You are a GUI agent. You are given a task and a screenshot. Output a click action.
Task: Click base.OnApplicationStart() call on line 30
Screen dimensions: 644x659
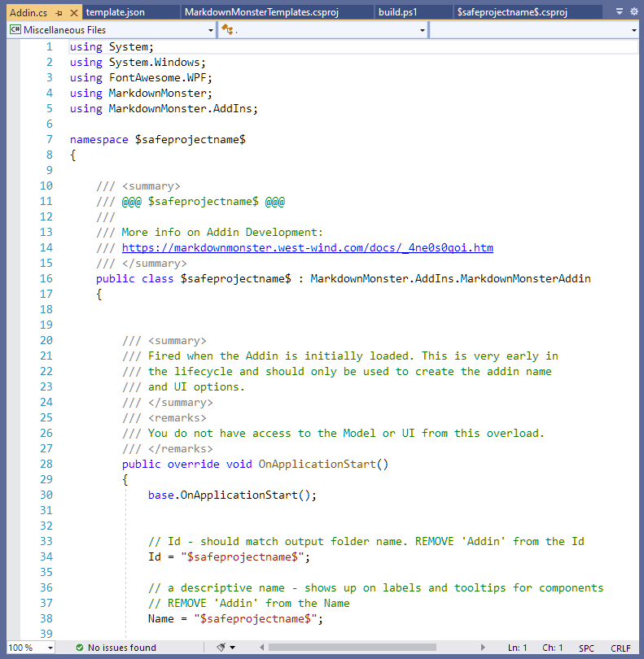(x=232, y=495)
